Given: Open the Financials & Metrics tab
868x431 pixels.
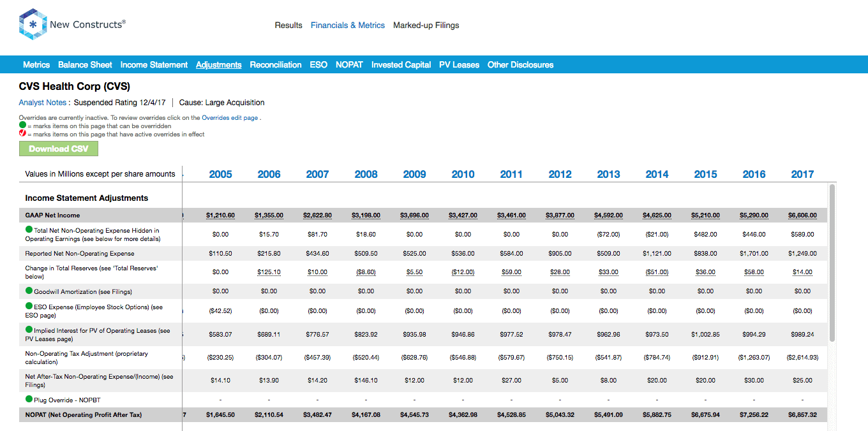Looking at the screenshot, I should (348, 26).
